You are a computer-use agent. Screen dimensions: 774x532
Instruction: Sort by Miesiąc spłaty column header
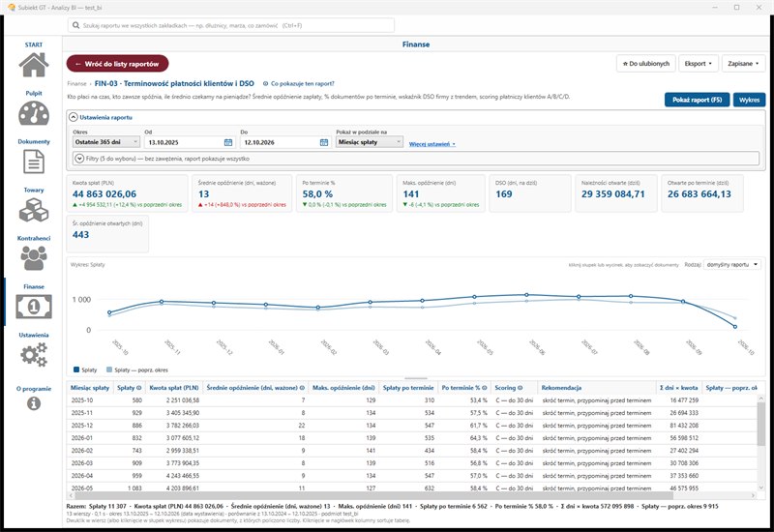(90, 388)
